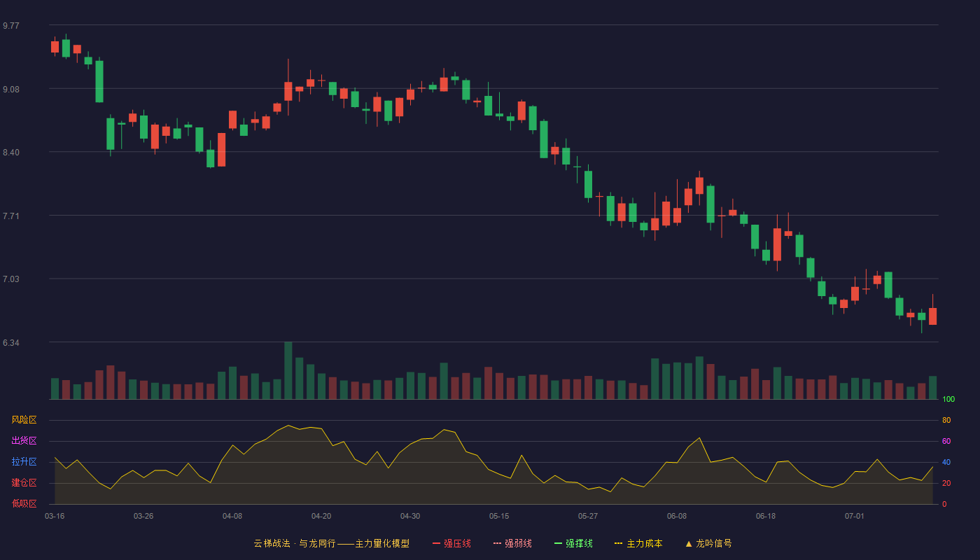
Task: Toggle the 强压线 legend item
Action: (451, 543)
